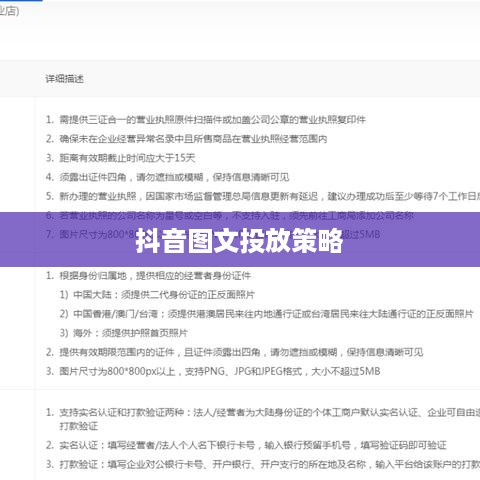Select the line 海外：须提供护照首页照片
The height and width of the screenshot is (480, 480).
point(124,333)
